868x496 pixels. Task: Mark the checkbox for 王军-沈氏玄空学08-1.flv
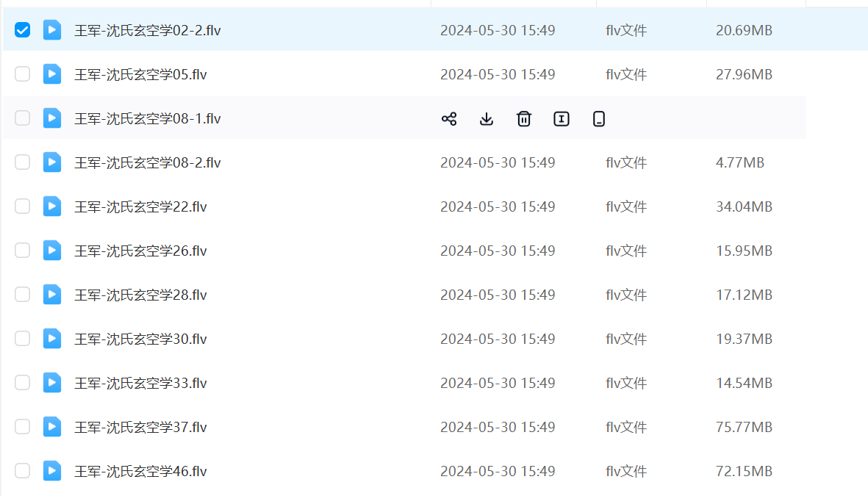point(23,118)
